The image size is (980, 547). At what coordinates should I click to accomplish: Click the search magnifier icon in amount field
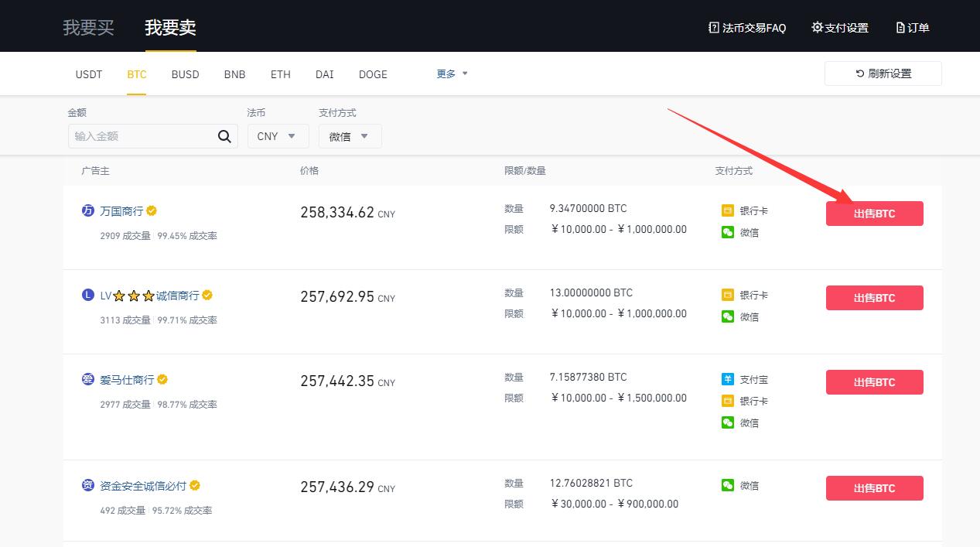coord(224,137)
